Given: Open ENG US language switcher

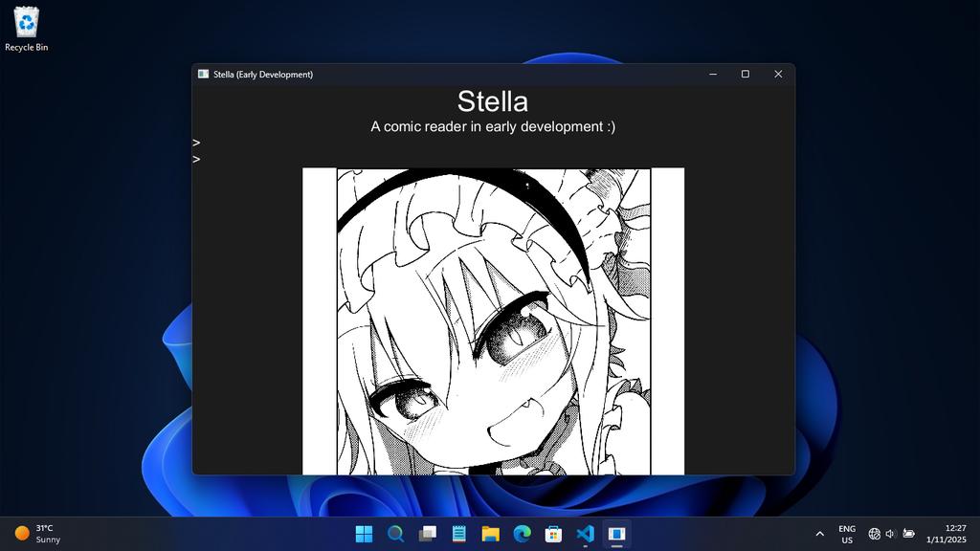Looking at the screenshot, I should point(847,534).
